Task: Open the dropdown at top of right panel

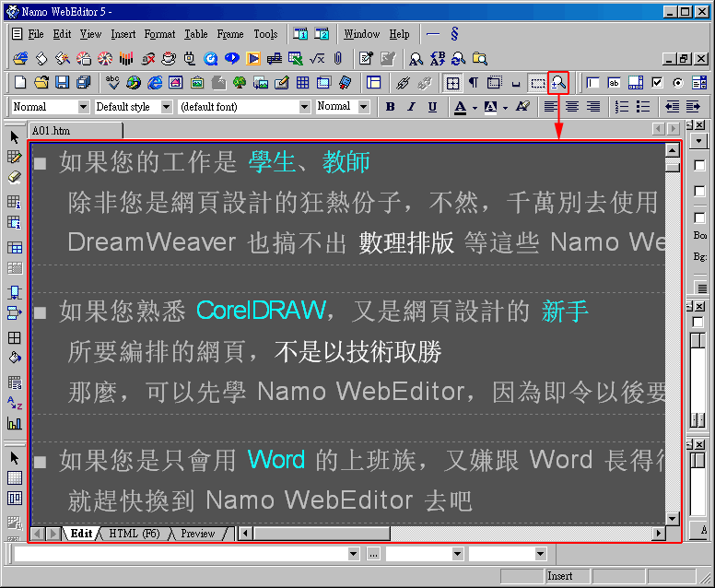Action: 698,141
